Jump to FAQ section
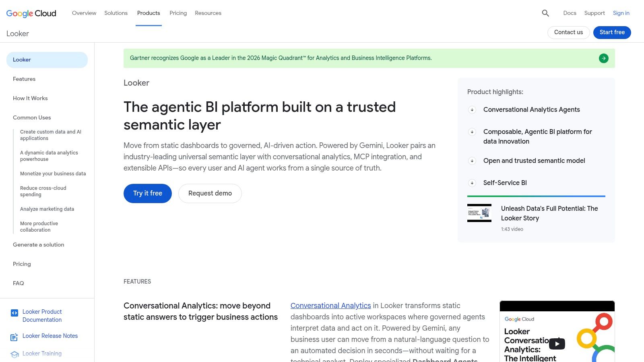 pos(19,284)
